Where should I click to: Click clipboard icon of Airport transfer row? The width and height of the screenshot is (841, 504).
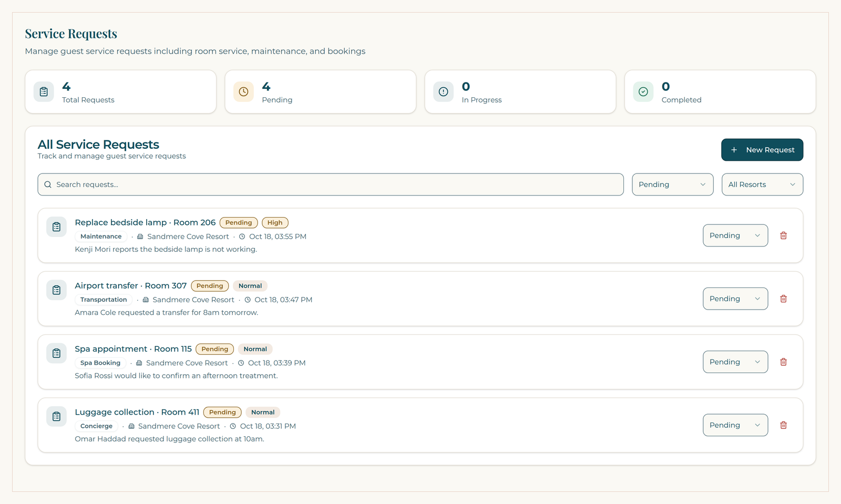56,290
